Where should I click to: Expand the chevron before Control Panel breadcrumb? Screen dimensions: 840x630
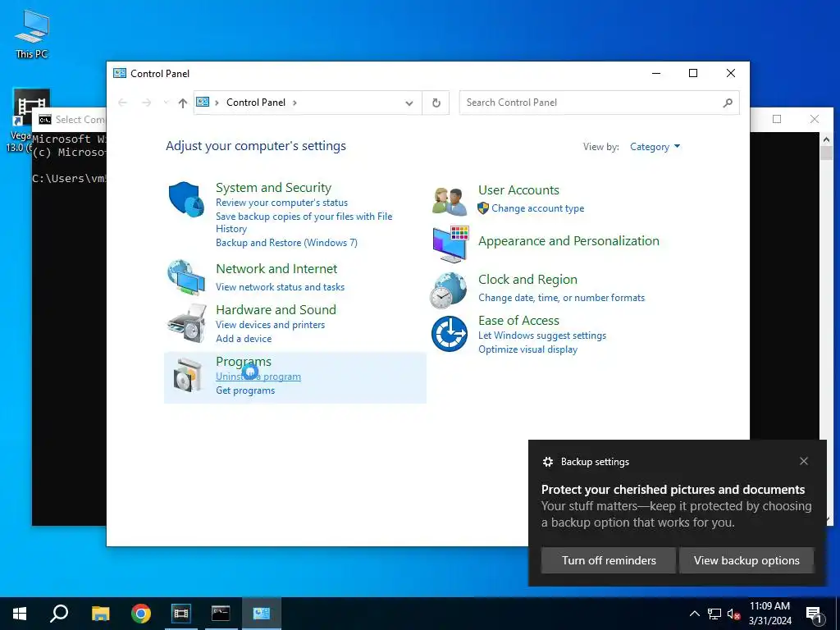pos(217,103)
